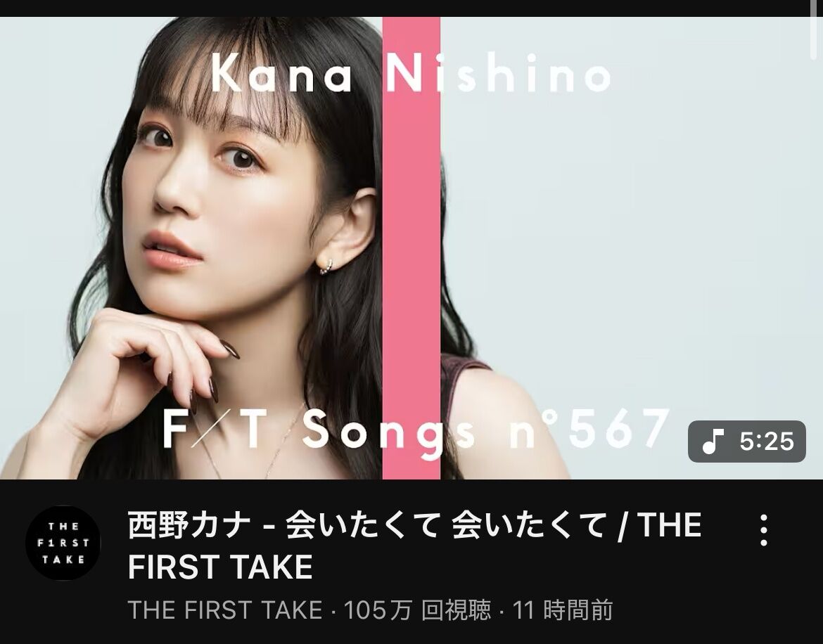Click FIRST TAKE on the title's second line
The width and height of the screenshot is (823, 644).
(220, 567)
